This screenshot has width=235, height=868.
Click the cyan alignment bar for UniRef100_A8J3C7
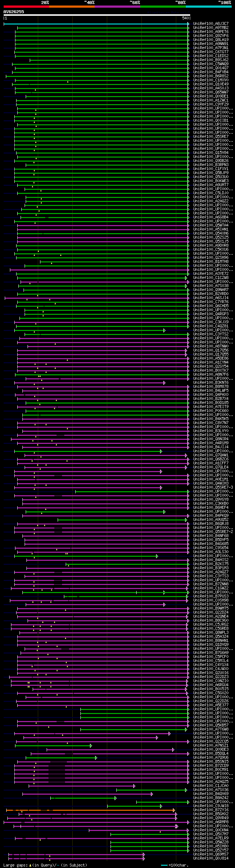click(96, 24)
